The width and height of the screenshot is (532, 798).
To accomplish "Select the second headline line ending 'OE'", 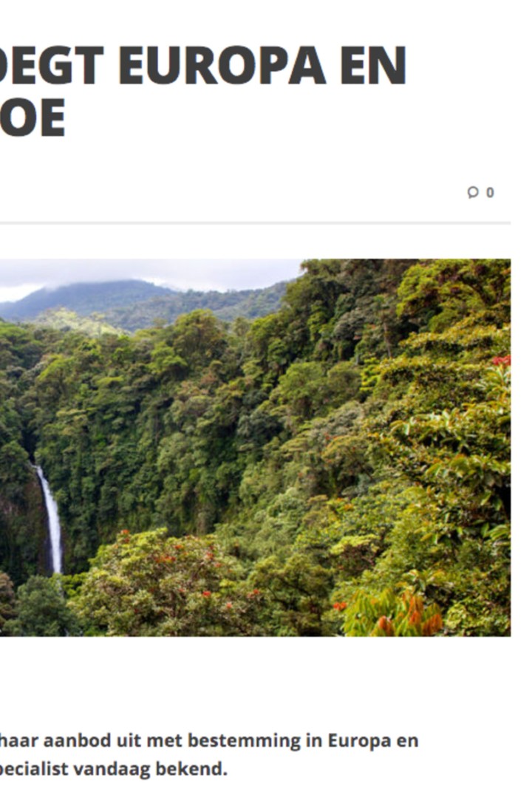I will pos(33,117).
